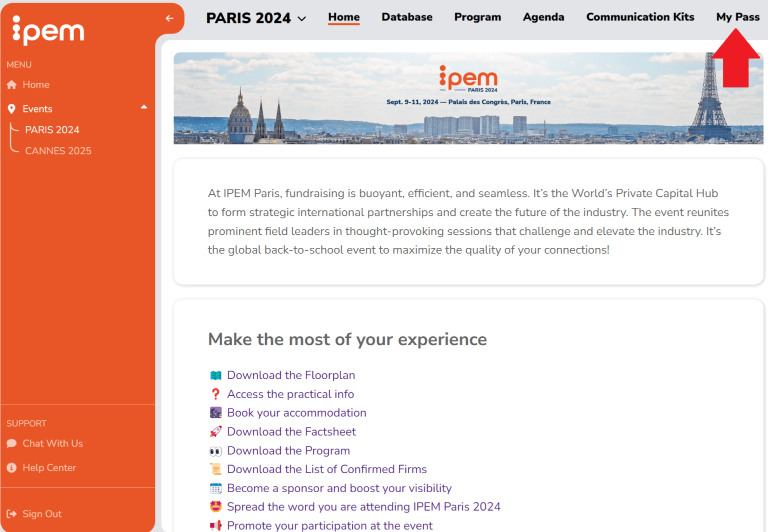The height and width of the screenshot is (532, 768).
Task: Click the Sign Out icon
Action: pos(11,514)
